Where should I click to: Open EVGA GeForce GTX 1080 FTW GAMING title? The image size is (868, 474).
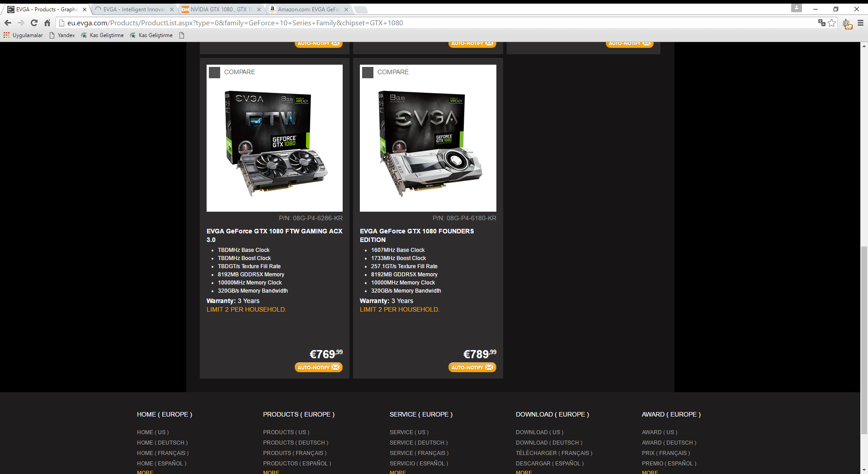tap(274, 235)
